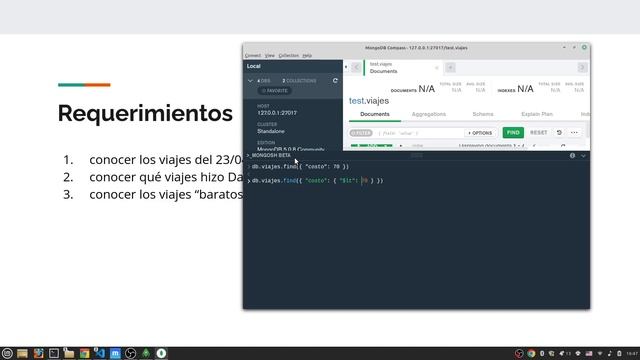Open the Collection menu
The image size is (640, 360).
289,56
